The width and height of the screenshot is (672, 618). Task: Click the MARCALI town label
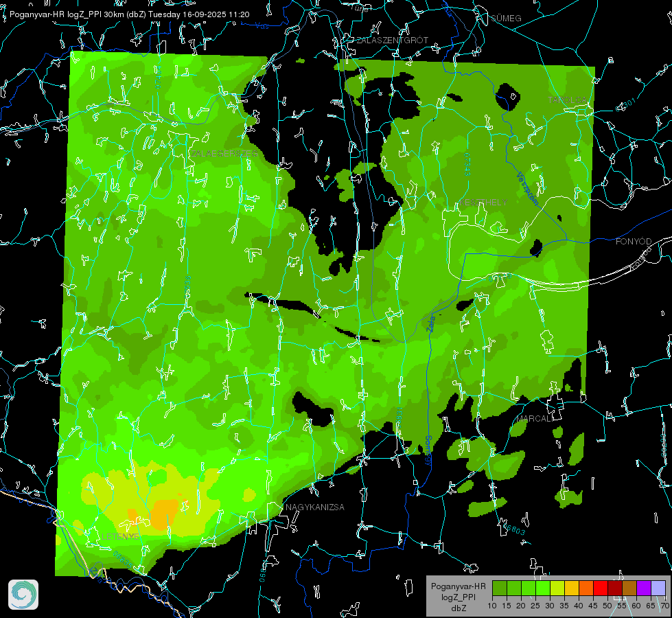pos(535,419)
